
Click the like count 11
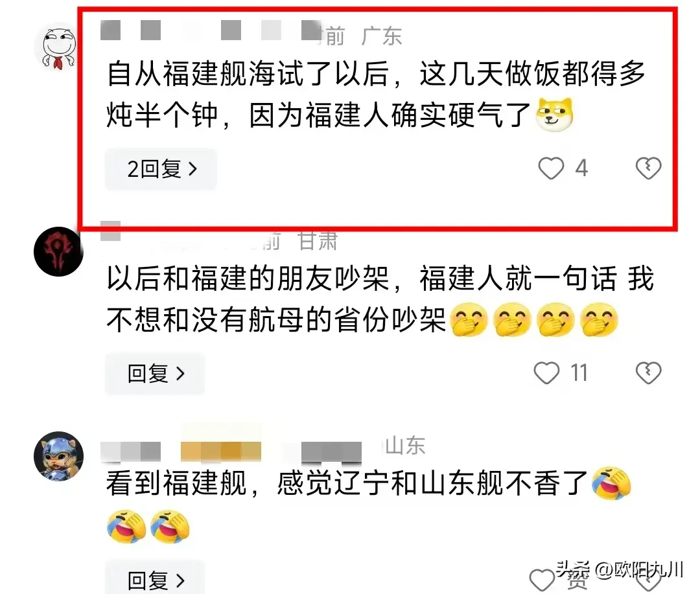pyautogui.click(x=579, y=372)
